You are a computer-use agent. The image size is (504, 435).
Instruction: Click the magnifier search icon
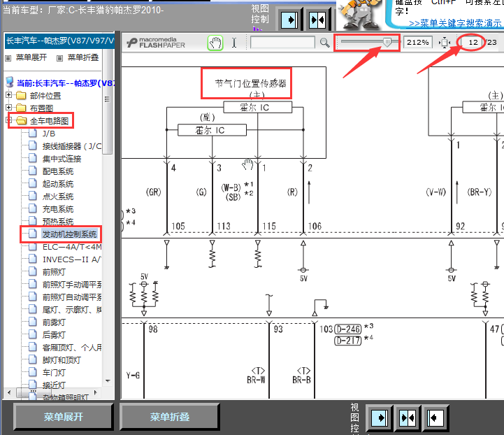coord(324,43)
